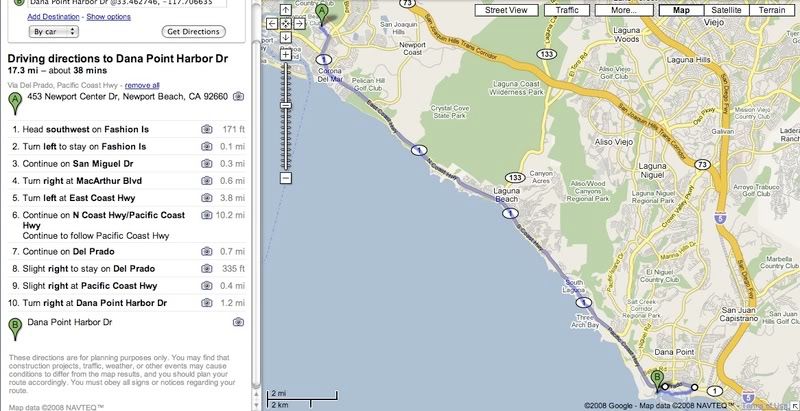Image resolution: width=800 pixels, height=411 pixels.
Task: Open camera icon for MacArthur Blvd step
Action: (x=207, y=181)
